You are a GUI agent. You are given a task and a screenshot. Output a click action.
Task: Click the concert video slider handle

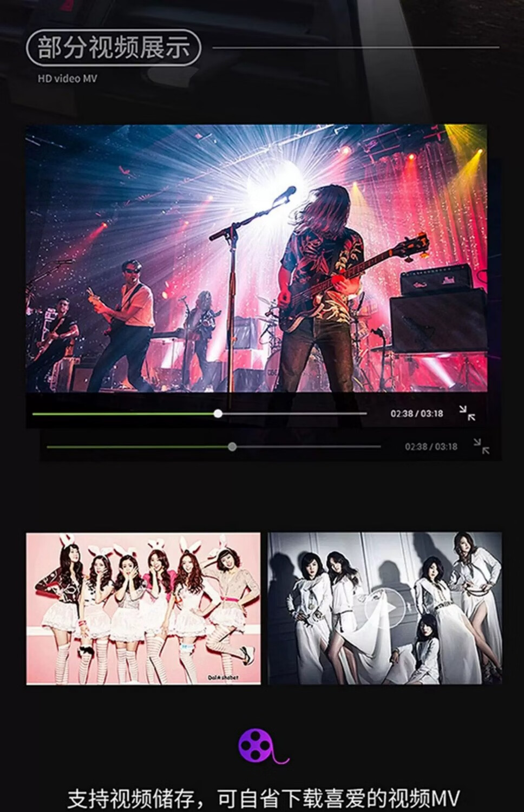click(218, 414)
